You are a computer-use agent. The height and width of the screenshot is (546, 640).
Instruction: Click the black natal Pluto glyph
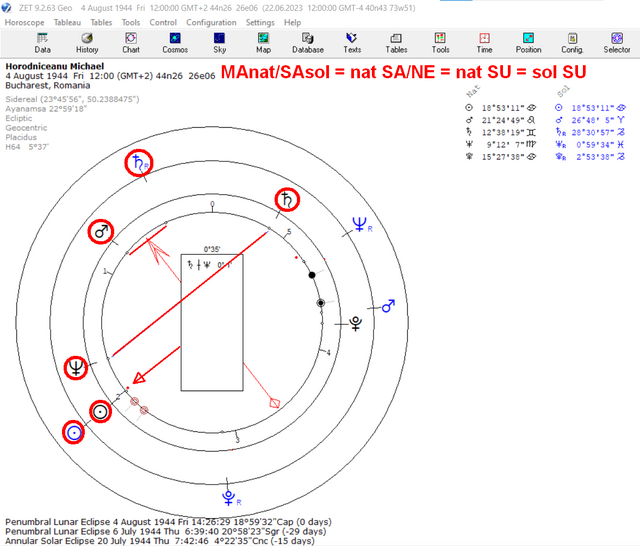[x=356, y=324]
